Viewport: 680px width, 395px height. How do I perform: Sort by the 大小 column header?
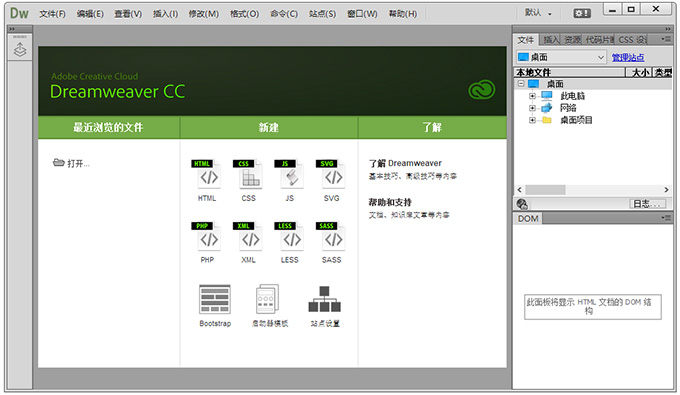(x=639, y=72)
